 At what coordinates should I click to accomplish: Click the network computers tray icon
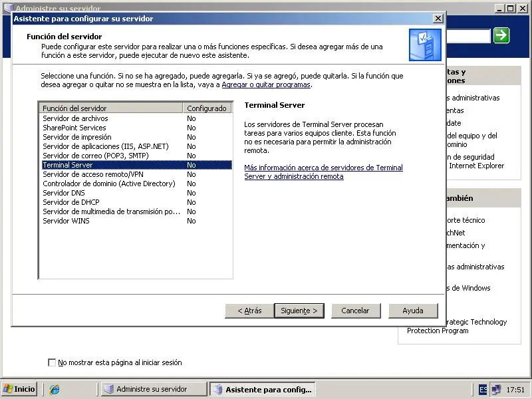(496, 389)
